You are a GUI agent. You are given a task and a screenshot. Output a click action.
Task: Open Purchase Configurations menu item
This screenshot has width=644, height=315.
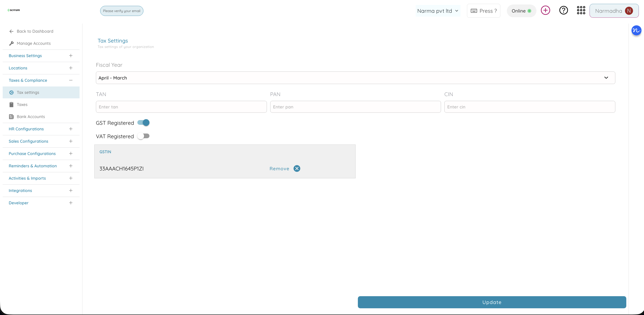(x=32, y=153)
